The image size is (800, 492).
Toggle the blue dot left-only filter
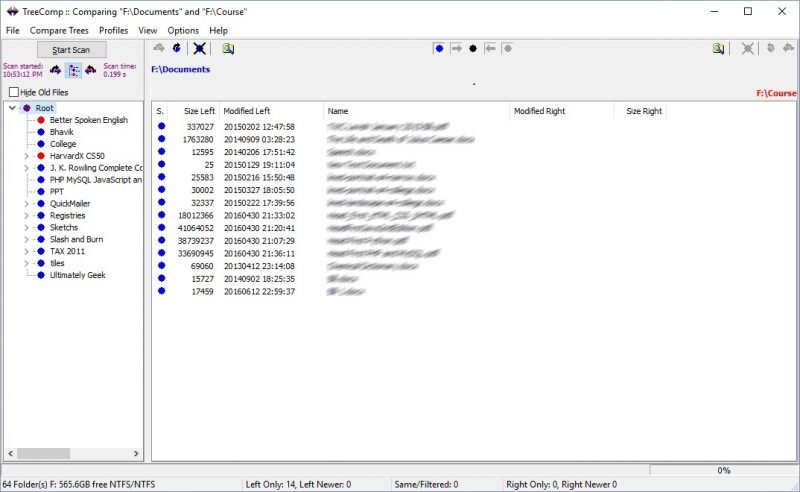(x=439, y=48)
